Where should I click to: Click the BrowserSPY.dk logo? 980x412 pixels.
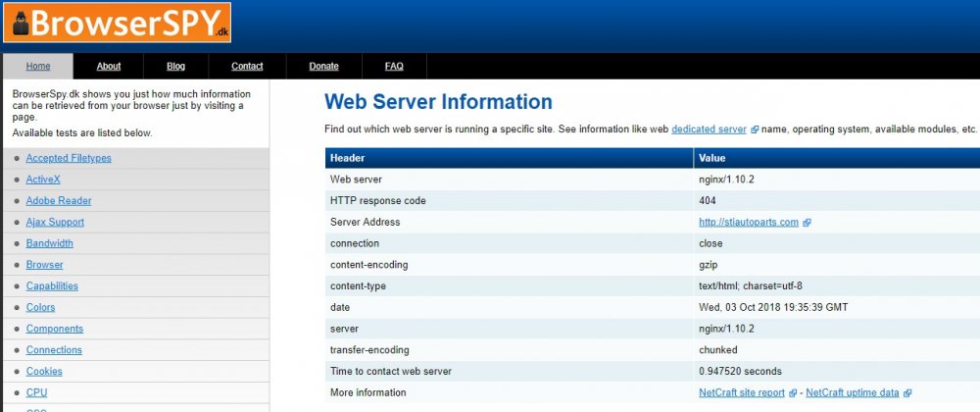118,22
